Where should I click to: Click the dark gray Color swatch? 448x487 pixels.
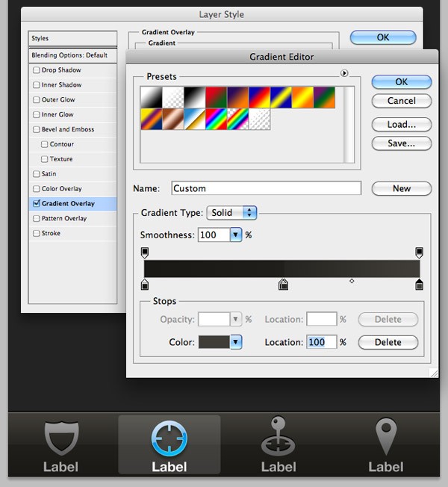tap(214, 342)
